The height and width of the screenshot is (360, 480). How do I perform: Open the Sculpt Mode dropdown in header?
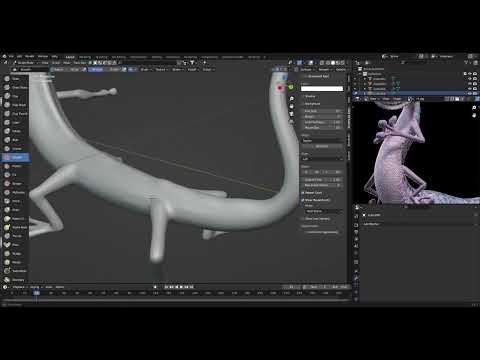point(26,63)
